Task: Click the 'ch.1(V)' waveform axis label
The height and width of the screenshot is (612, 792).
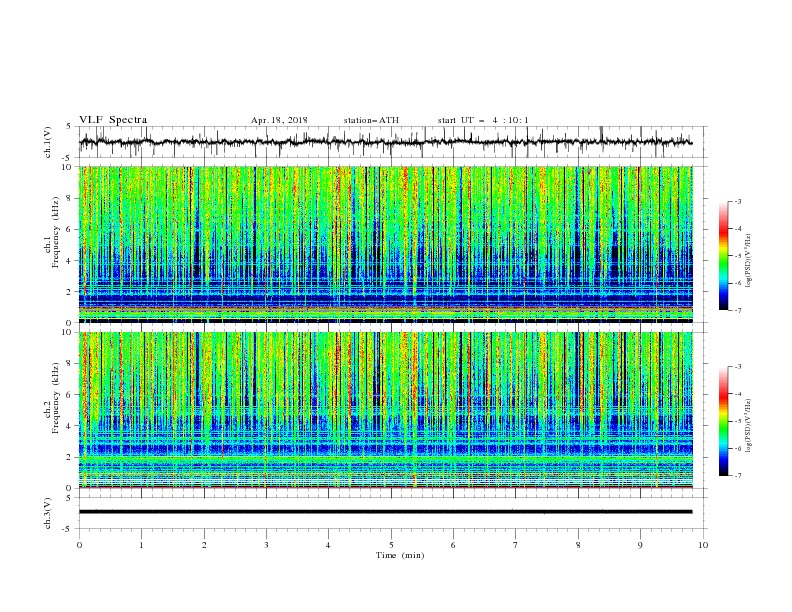Action: 48,142
